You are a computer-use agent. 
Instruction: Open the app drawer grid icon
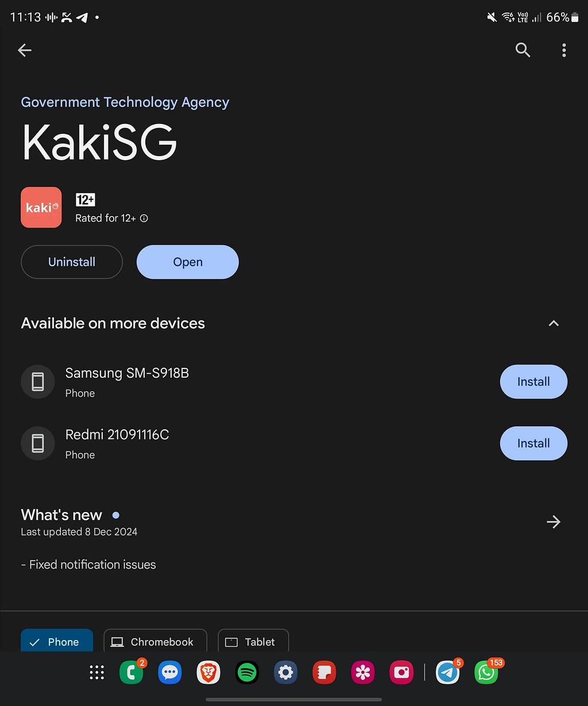(97, 673)
